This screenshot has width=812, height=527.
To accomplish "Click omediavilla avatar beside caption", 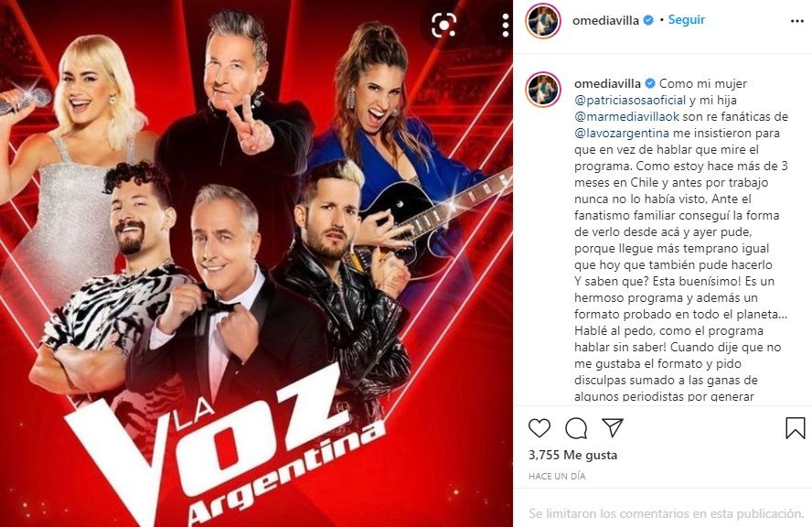I will pyautogui.click(x=543, y=89).
